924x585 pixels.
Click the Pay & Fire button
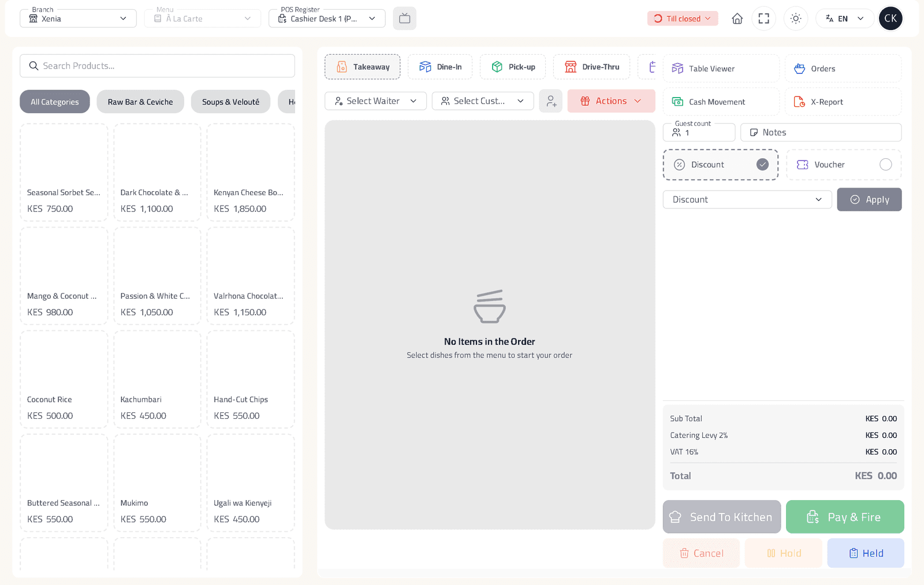pyautogui.click(x=845, y=517)
